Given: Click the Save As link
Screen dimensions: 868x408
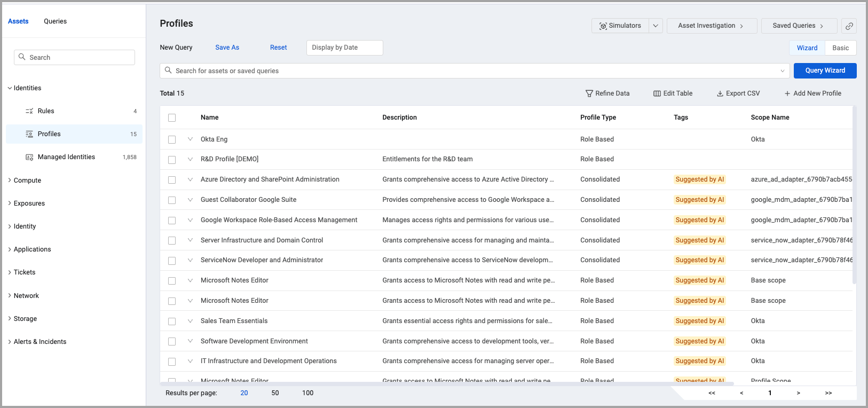Looking at the screenshot, I should pyautogui.click(x=227, y=48).
